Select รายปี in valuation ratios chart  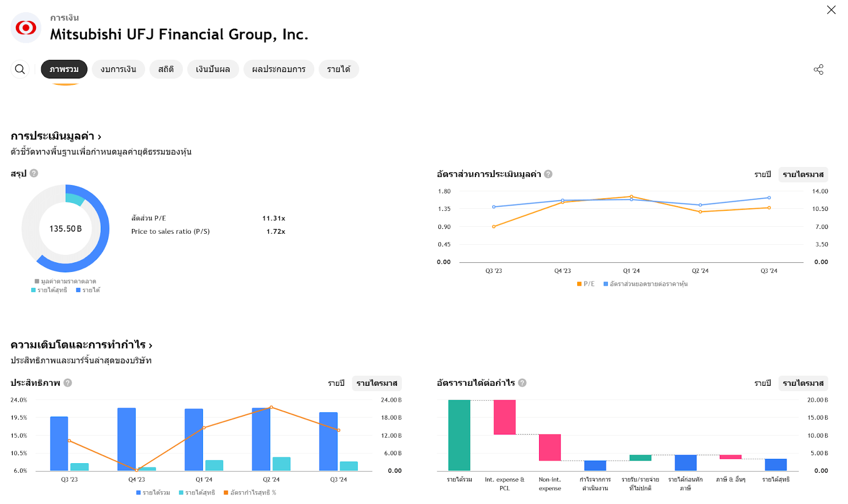tap(763, 174)
